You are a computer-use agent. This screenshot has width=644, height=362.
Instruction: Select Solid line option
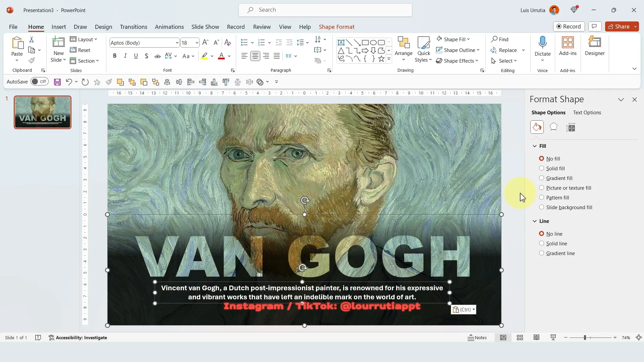[x=553, y=243]
